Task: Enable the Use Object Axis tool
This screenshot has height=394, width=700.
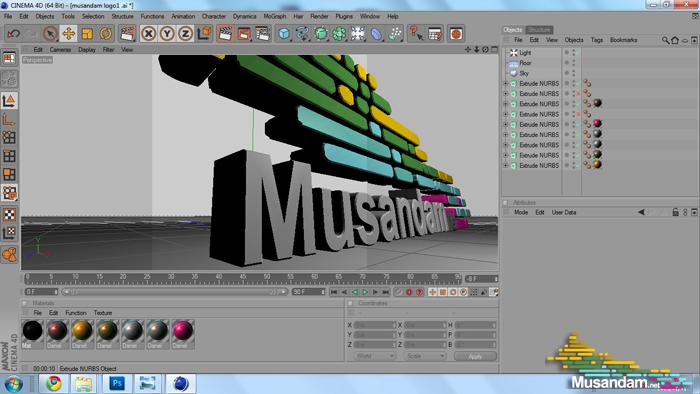Action: click(x=9, y=120)
